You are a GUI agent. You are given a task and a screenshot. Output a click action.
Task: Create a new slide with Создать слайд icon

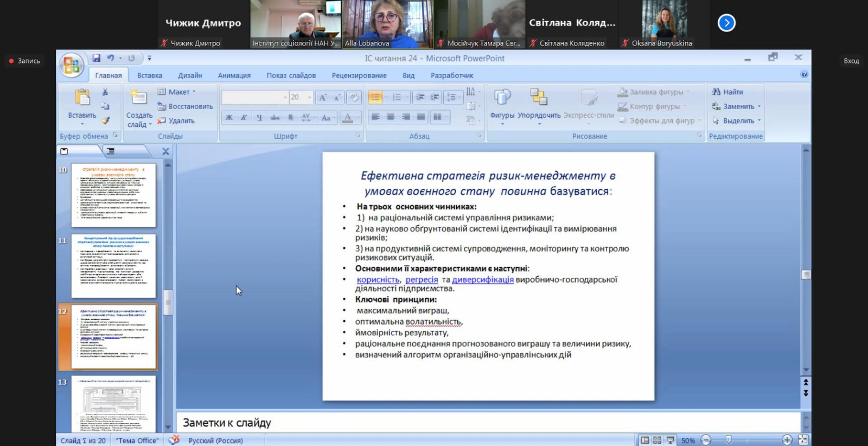tap(138, 98)
